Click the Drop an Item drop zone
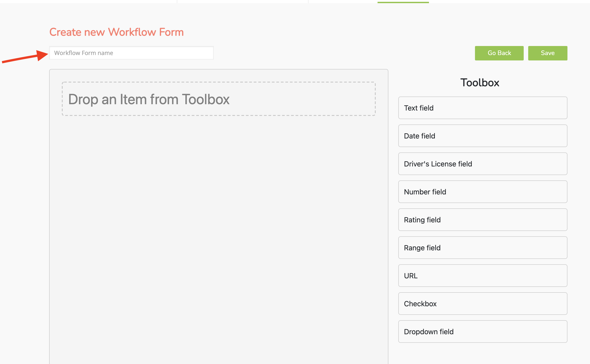 219,99
